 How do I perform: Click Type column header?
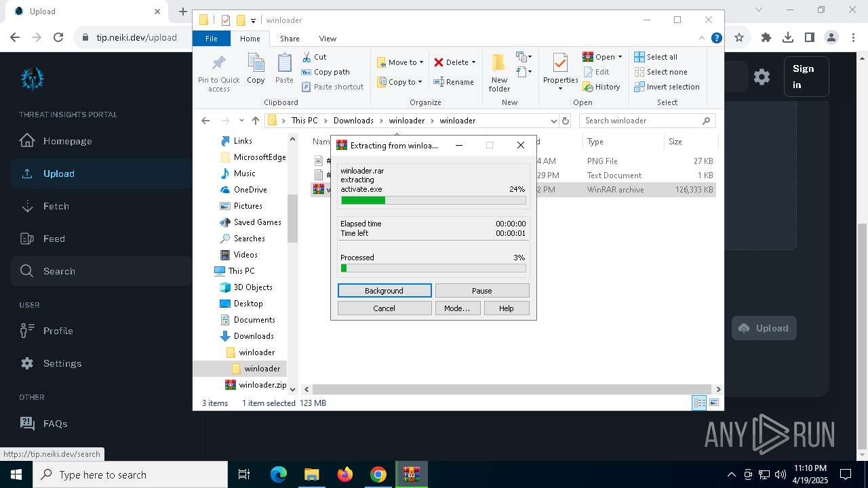point(623,142)
